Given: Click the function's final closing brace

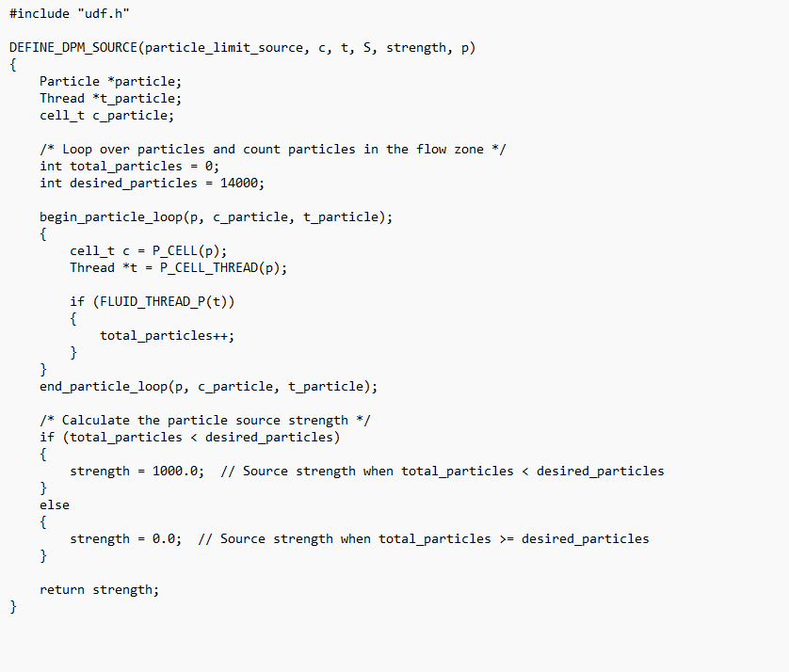Looking at the screenshot, I should coord(13,606).
